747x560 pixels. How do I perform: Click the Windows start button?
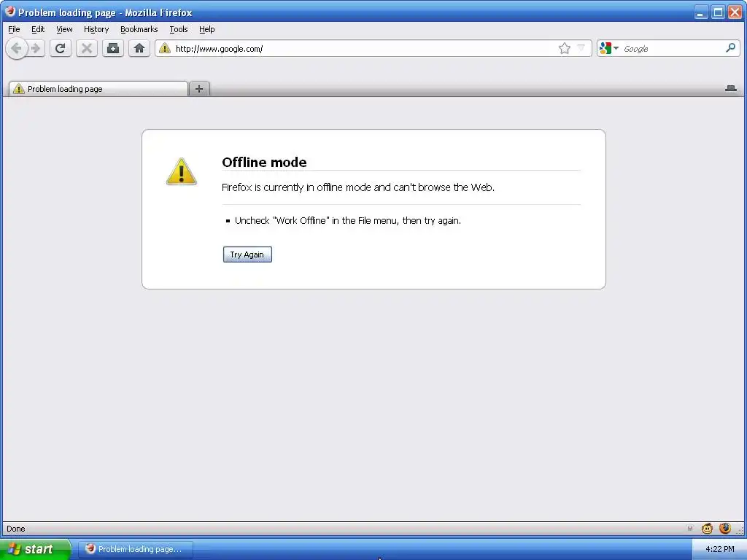coord(35,549)
